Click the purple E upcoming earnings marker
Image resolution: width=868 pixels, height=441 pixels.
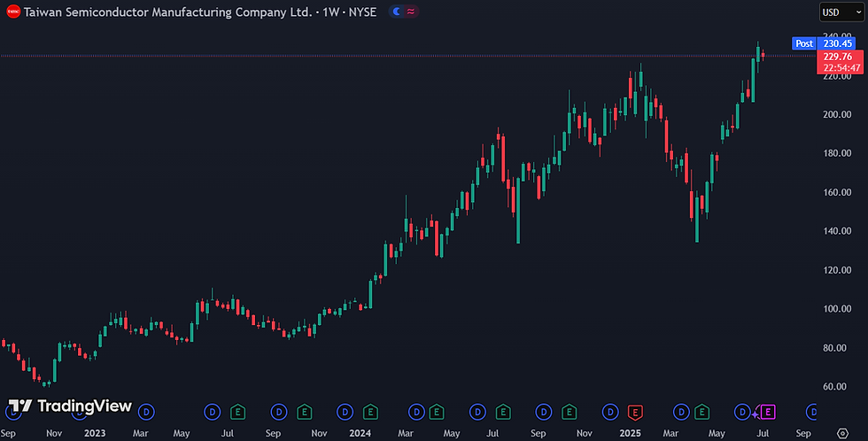(x=767, y=412)
